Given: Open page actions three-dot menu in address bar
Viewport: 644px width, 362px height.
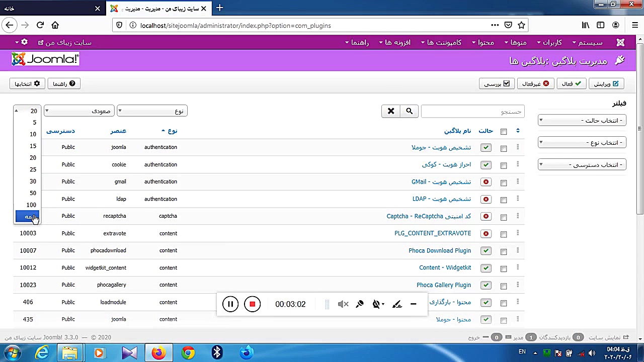Looking at the screenshot, I should [495, 25].
